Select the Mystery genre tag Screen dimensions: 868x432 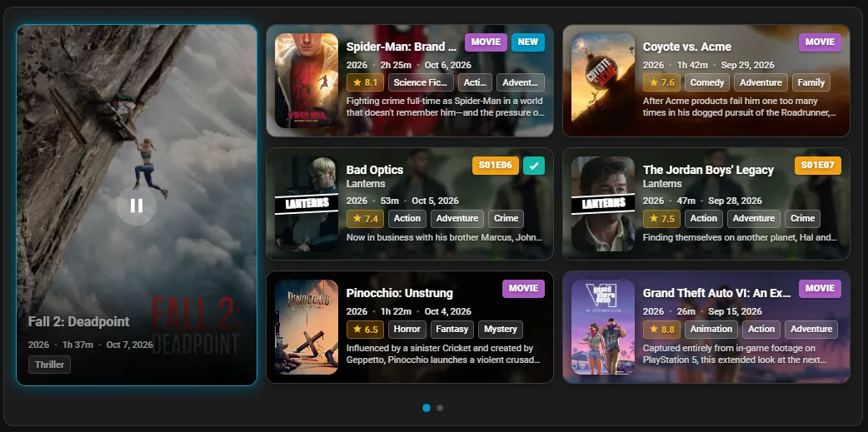click(x=501, y=329)
